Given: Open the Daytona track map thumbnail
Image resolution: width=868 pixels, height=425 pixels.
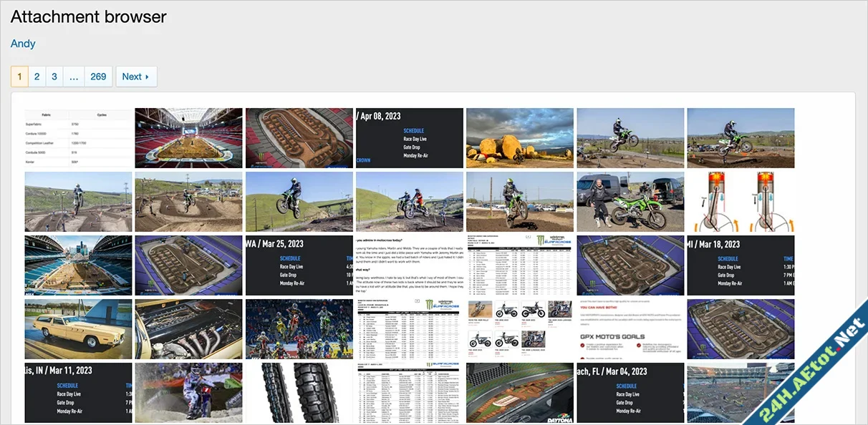Looking at the screenshot, I should point(519,393).
